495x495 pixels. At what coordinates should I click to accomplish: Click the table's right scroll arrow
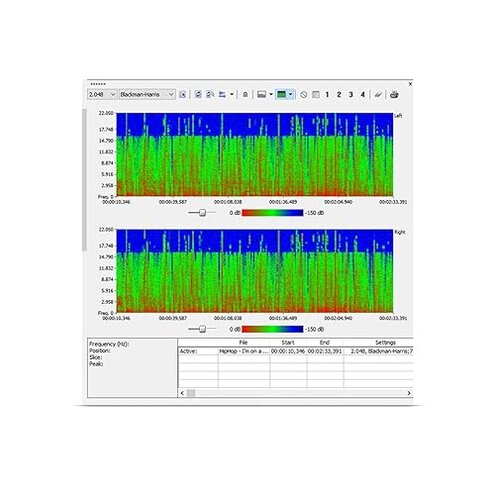[409, 393]
